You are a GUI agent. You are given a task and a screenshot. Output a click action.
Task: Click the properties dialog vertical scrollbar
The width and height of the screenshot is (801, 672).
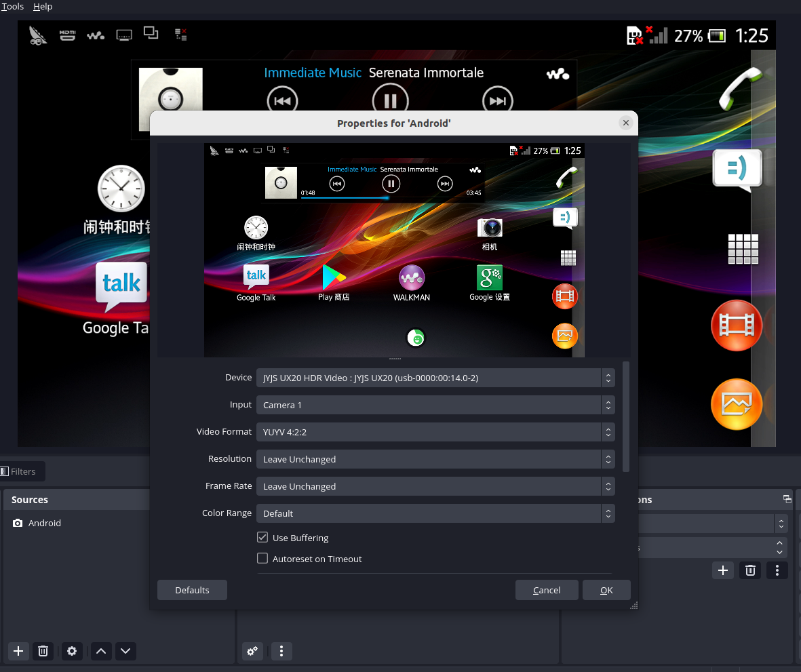point(626,417)
